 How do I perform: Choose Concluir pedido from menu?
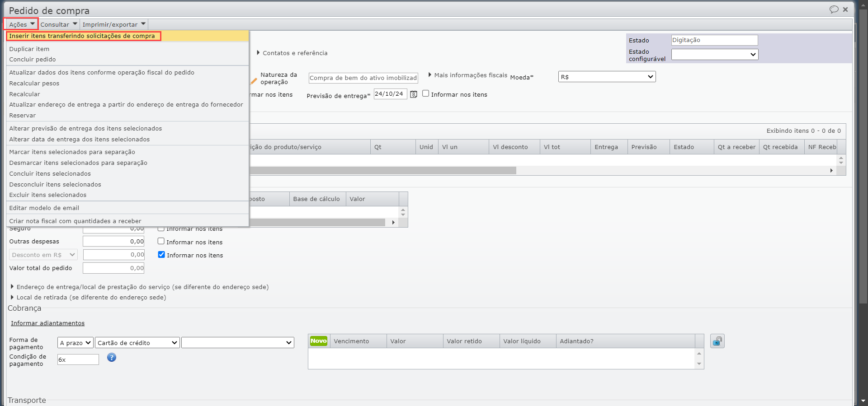127,60
